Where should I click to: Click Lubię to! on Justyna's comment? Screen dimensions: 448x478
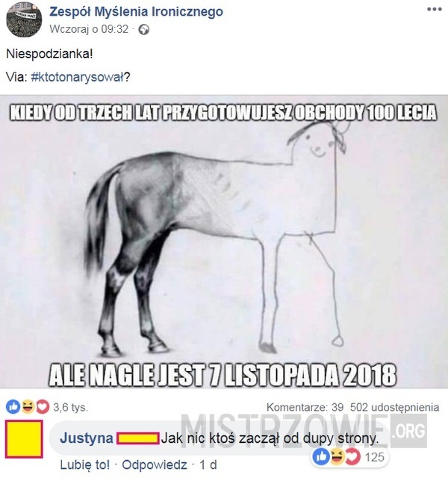[84, 465]
